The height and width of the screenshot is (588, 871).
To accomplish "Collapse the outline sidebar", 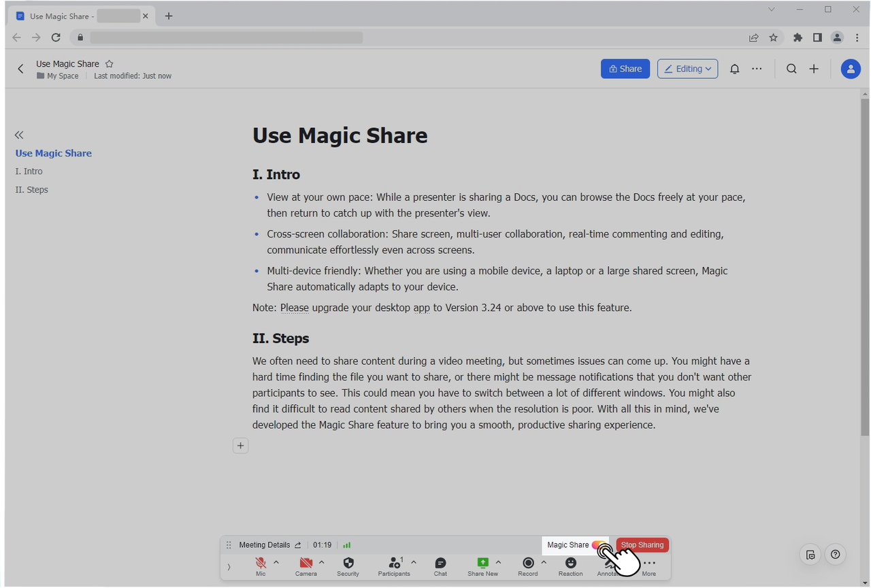I will pyautogui.click(x=19, y=135).
